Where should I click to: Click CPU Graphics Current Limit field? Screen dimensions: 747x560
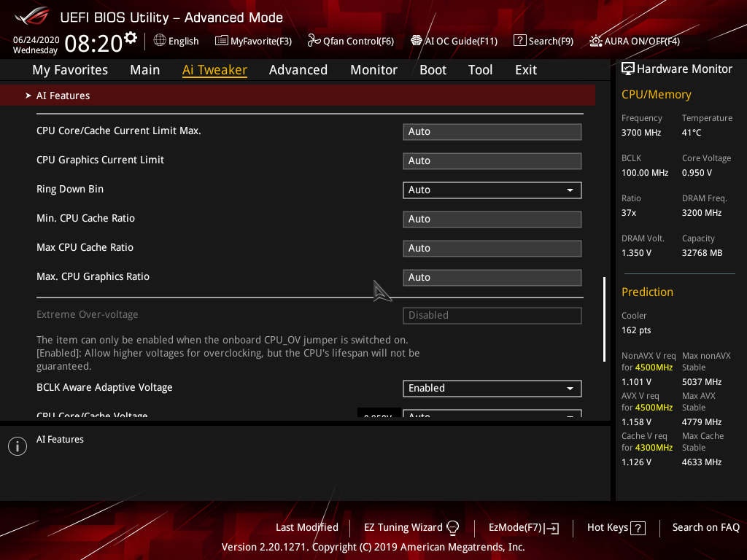pyautogui.click(x=492, y=161)
